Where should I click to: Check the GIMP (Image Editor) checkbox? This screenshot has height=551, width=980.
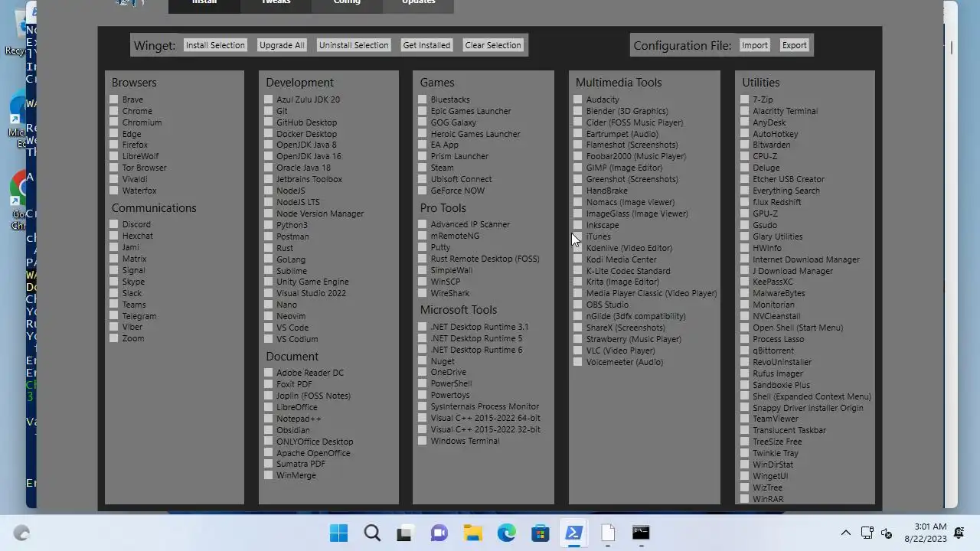click(578, 168)
